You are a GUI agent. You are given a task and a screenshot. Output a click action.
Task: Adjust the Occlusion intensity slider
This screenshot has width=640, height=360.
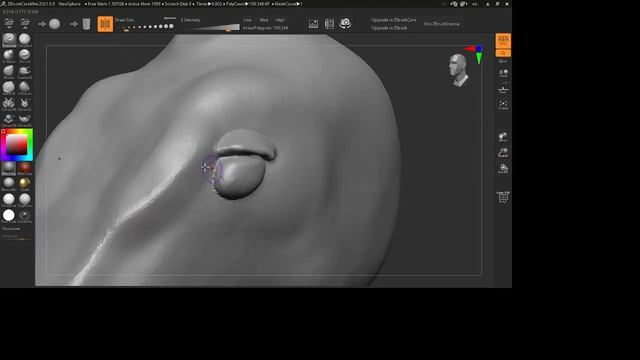(x=16, y=237)
